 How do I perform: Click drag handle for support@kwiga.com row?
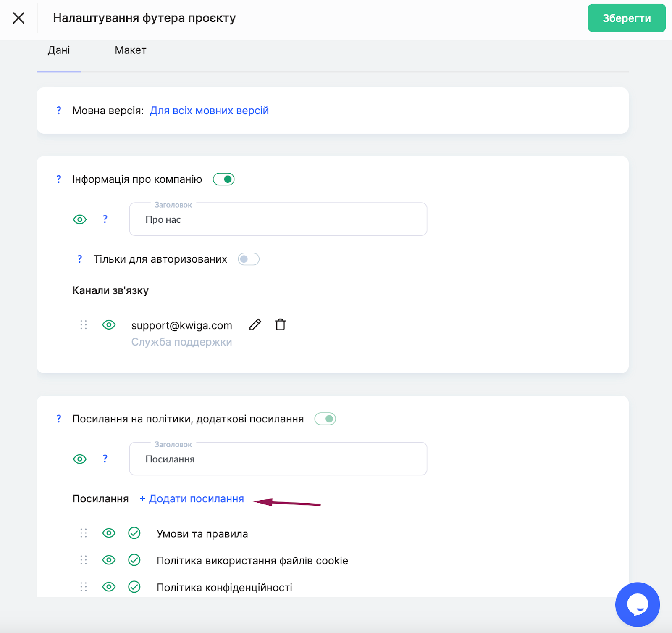[x=84, y=325]
